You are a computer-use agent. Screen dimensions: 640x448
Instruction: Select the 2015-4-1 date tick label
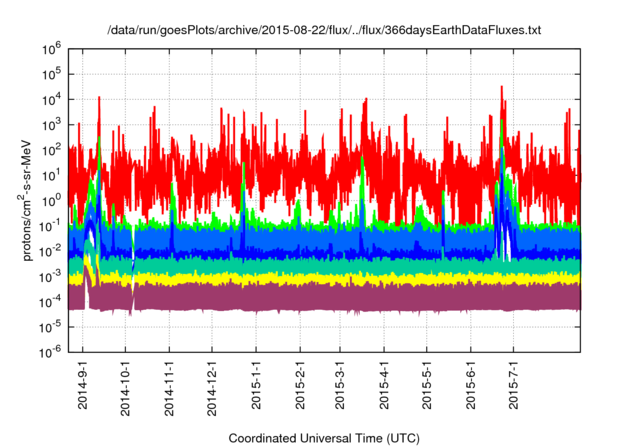[x=384, y=386]
